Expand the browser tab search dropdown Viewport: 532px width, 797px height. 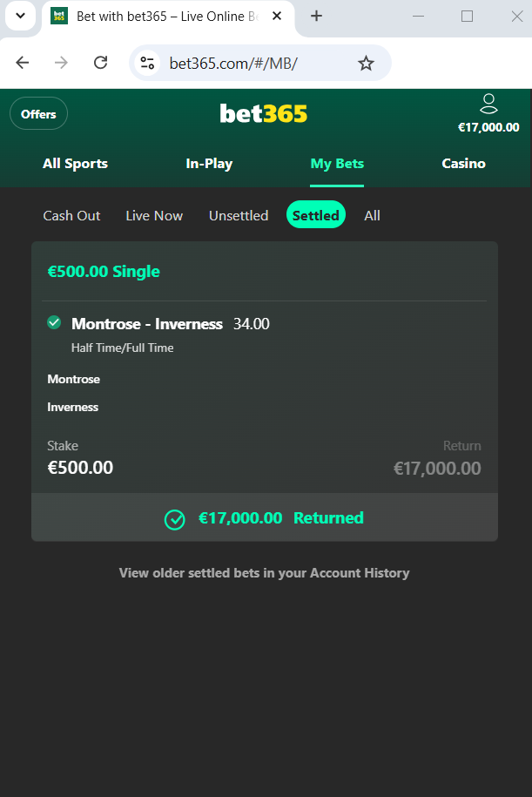click(20, 16)
